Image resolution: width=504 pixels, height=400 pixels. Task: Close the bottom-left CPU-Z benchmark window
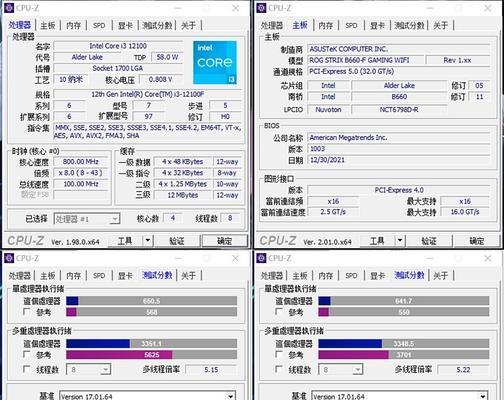point(236,258)
